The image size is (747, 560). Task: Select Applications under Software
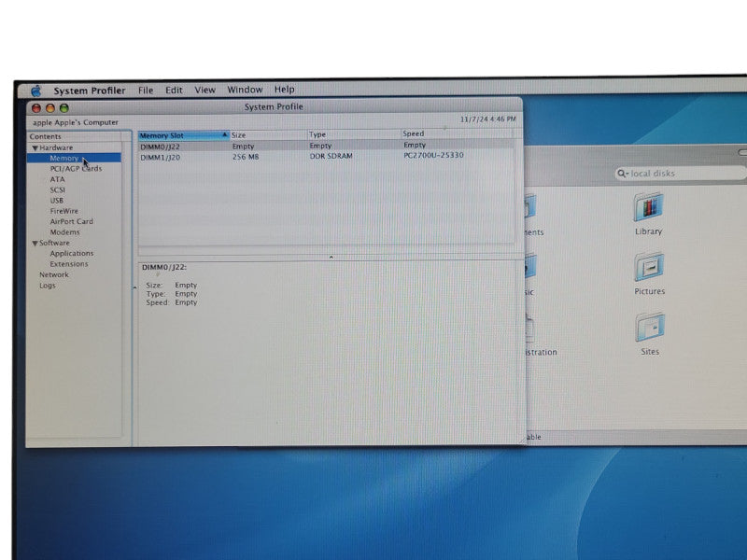(x=72, y=253)
